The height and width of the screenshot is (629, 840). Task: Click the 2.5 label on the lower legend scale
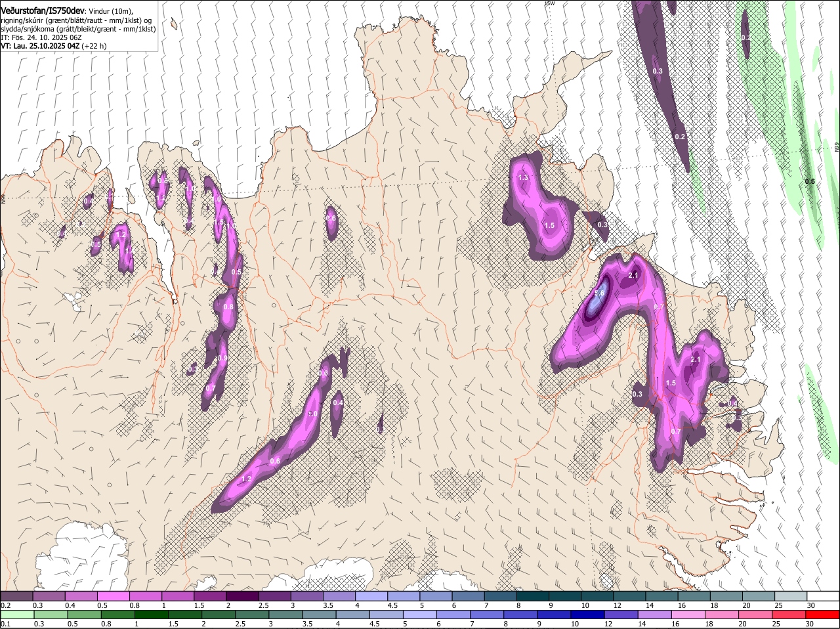tap(240, 624)
